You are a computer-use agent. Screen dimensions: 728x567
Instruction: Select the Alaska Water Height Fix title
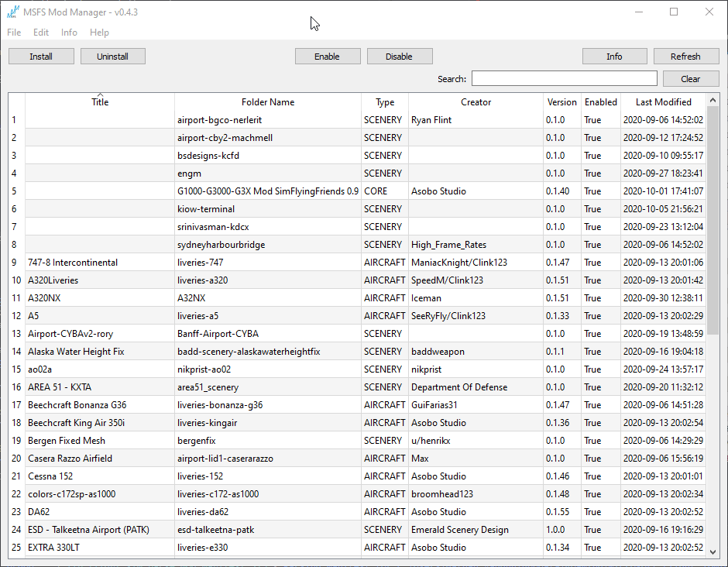tap(100, 351)
